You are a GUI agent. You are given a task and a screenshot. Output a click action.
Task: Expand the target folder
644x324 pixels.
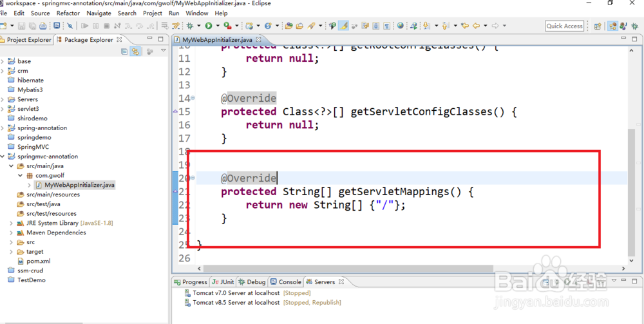(12, 252)
